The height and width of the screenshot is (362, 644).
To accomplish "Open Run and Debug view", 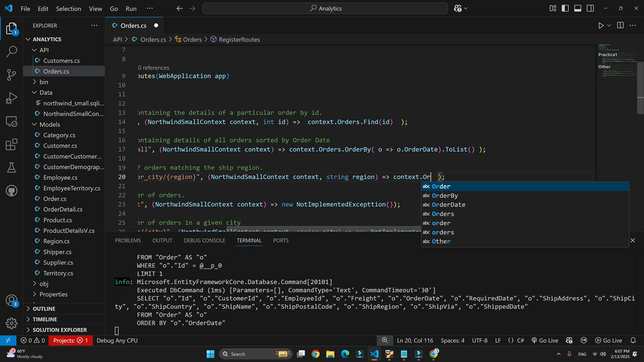I will (x=12, y=98).
